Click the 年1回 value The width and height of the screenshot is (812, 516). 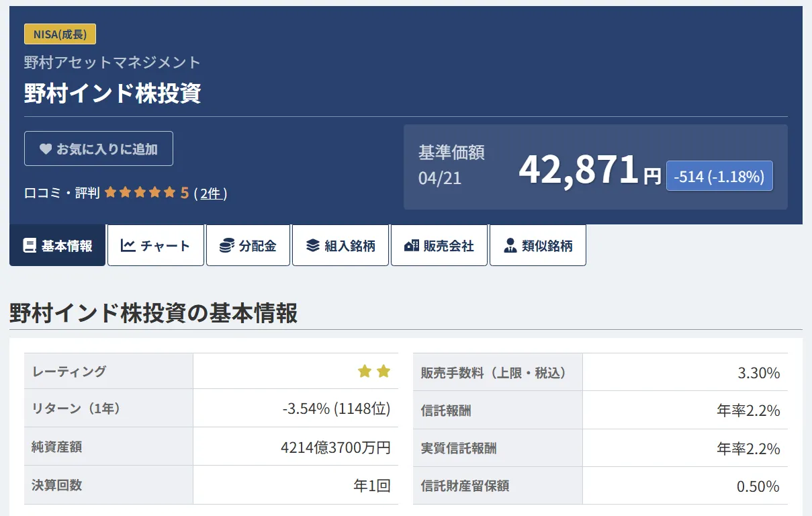pos(372,485)
